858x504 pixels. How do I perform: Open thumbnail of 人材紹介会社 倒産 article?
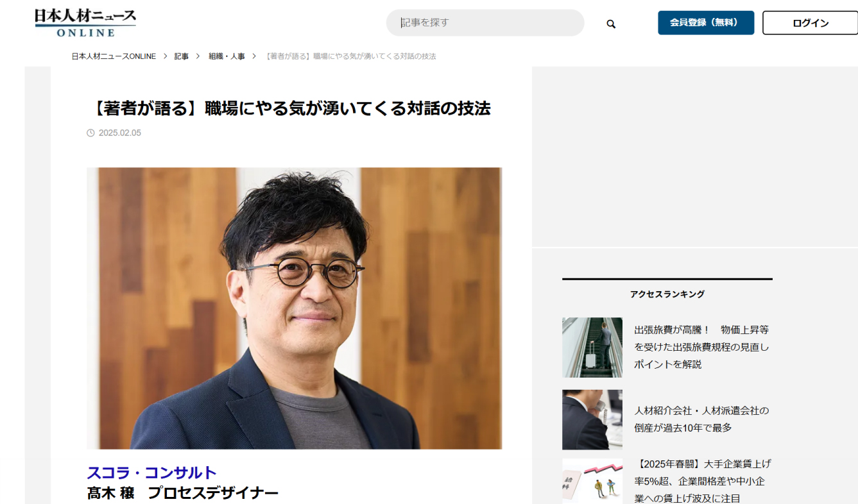(592, 420)
